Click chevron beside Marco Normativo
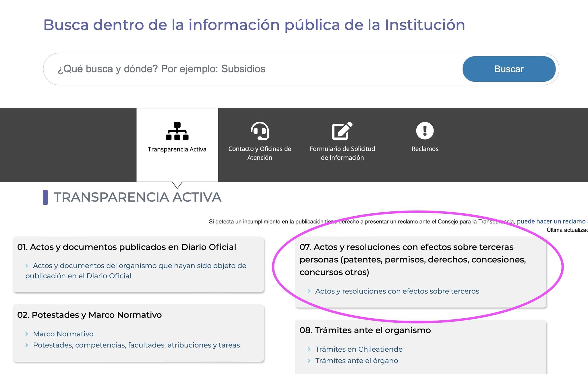 (x=27, y=334)
